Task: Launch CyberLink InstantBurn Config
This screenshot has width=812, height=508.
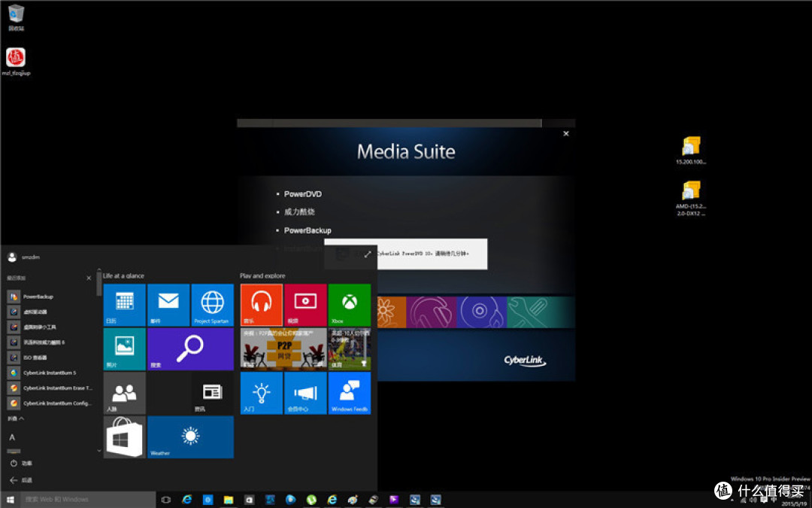Action: 49,403
